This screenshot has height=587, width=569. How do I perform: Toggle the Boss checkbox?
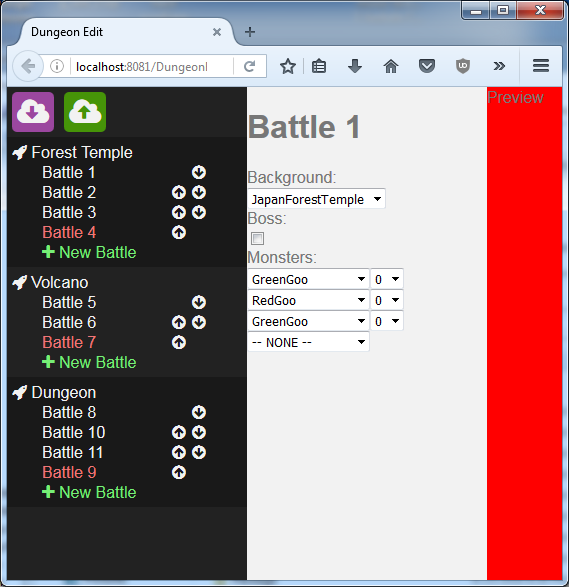[x=258, y=238]
